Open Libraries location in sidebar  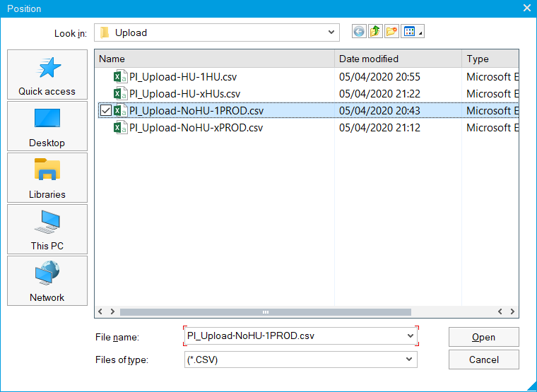[x=47, y=178]
